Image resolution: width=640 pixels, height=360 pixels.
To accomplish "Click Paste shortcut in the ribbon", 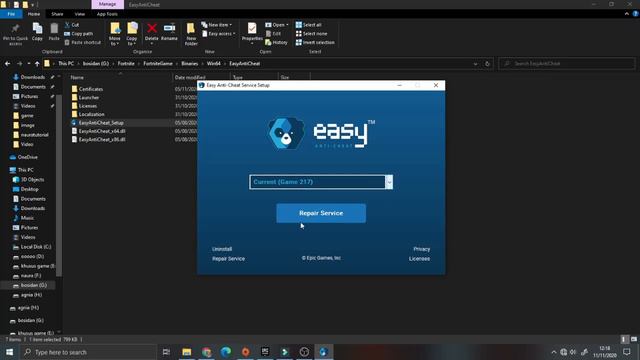I will [x=82, y=42].
